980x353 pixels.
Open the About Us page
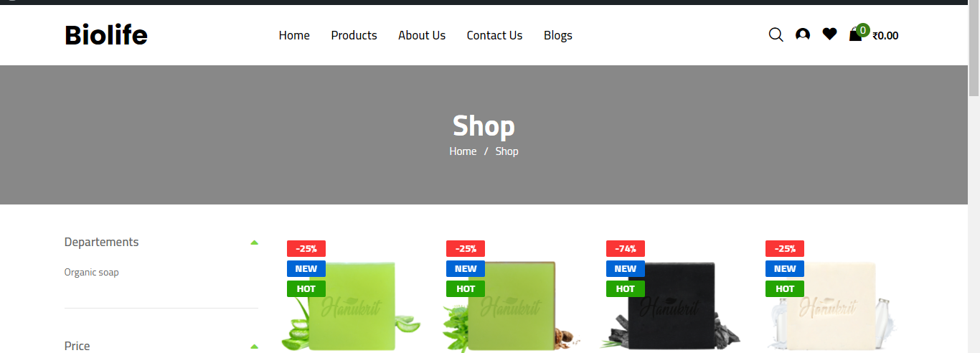coord(422,35)
